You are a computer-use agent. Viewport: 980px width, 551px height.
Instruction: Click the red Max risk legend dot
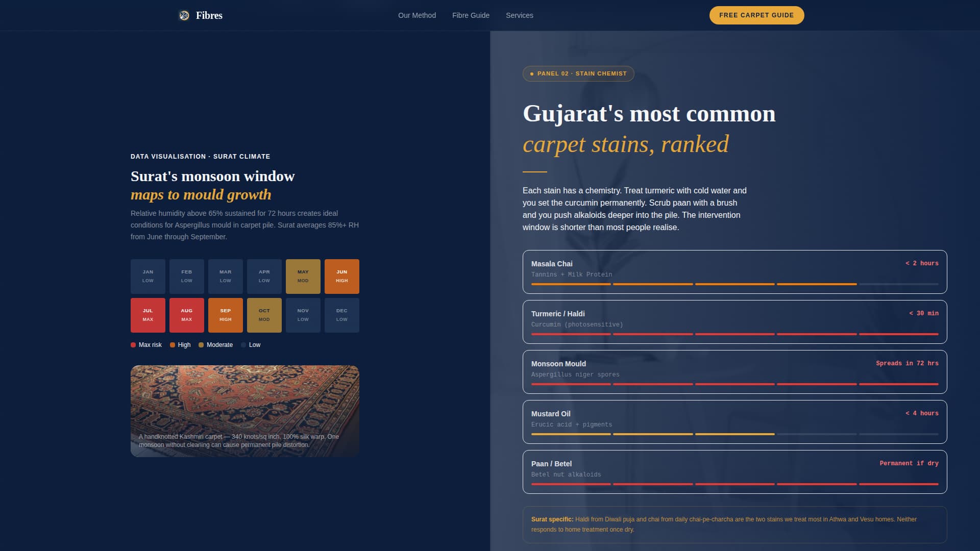point(133,345)
